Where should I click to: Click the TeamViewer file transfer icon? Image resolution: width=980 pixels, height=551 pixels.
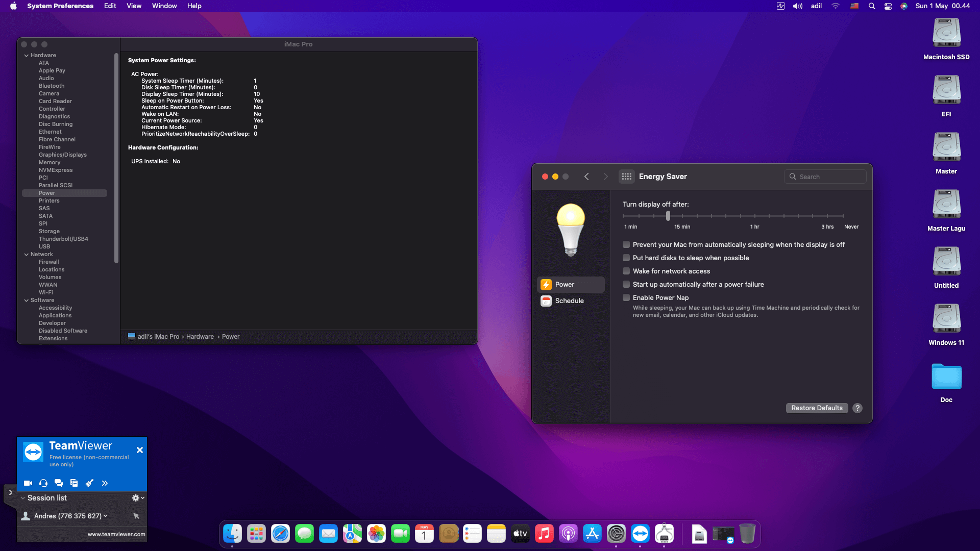pyautogui.click(x=74, y=483)
